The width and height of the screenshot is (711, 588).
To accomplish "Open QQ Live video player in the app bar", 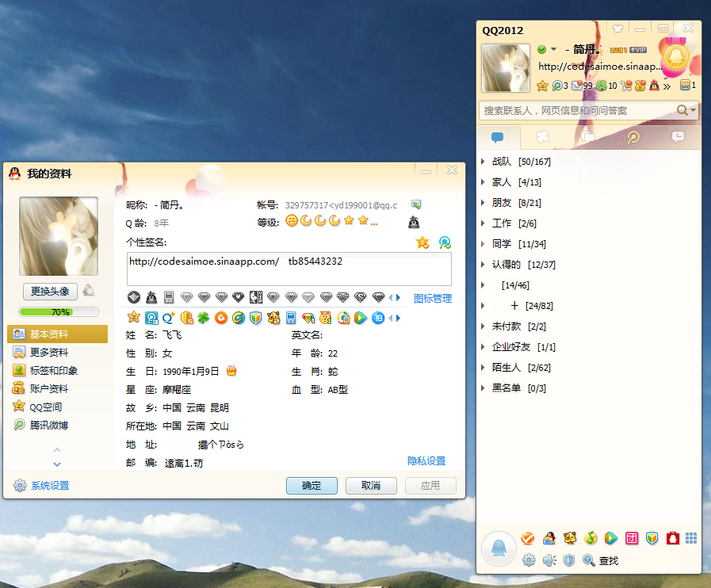I will pos(611,538).
